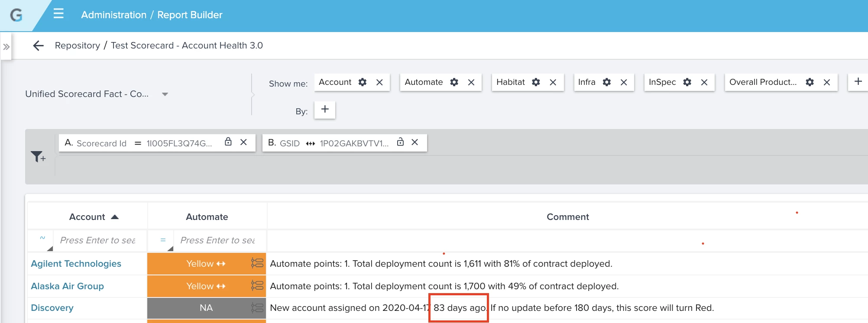Remove the Automate field chip
The height and width of the screenshot is (323, 868).
click(x=471, y=82)
